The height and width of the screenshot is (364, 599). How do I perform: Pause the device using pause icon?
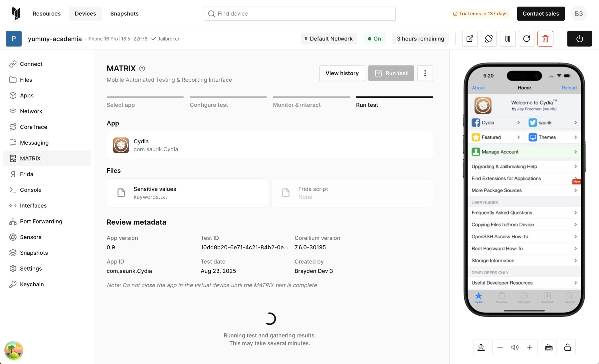pyautogui.click(x=507, y=39)
